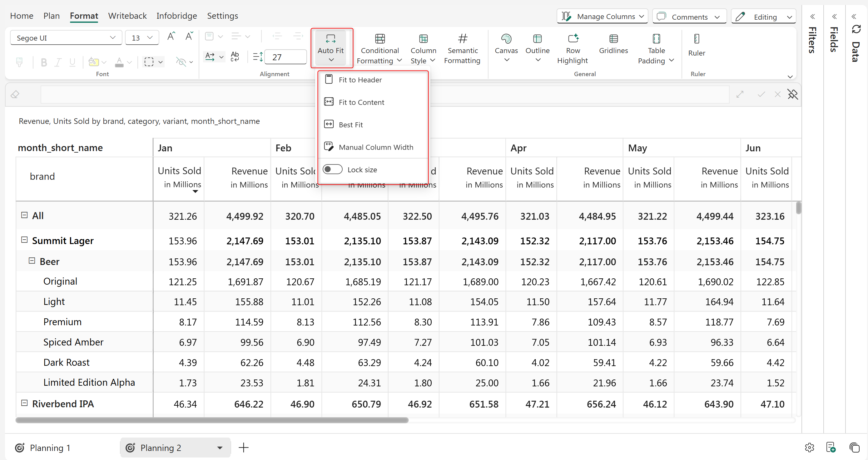The image size is (868, 460).
Task: Click increase font size icon
Action: pos(171,37)
